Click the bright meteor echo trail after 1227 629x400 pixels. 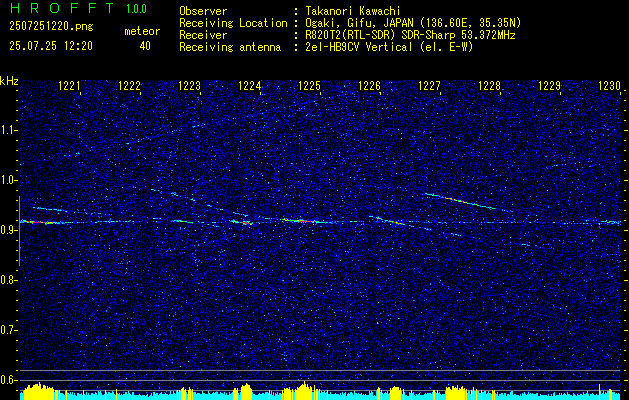tap(461, 201)
